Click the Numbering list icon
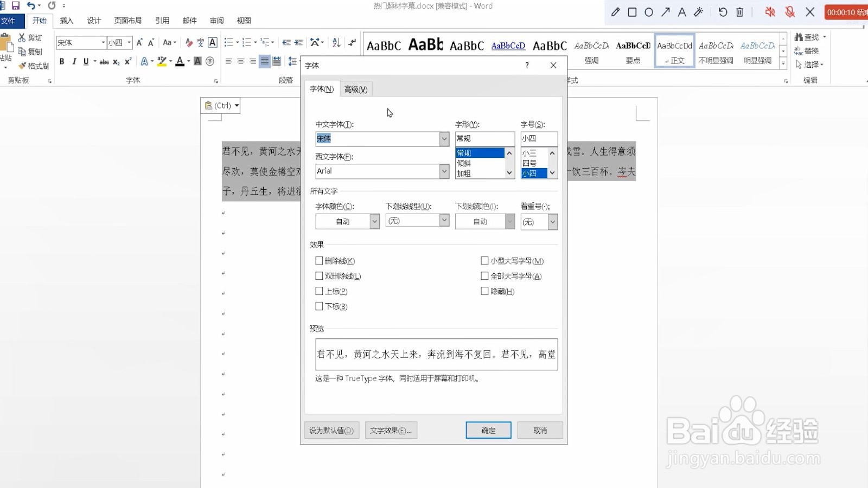This screenshot has height=488, width=868. point(247,42)
